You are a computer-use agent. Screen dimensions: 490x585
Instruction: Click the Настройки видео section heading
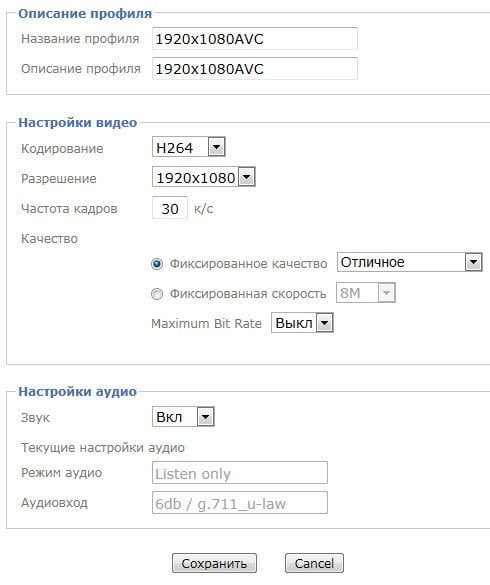point(78,123)
